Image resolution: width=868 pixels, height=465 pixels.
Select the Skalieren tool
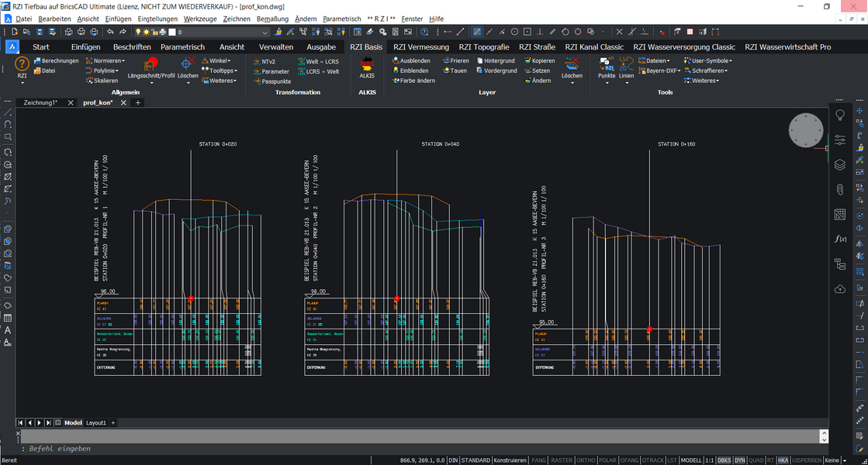point(102,81)
